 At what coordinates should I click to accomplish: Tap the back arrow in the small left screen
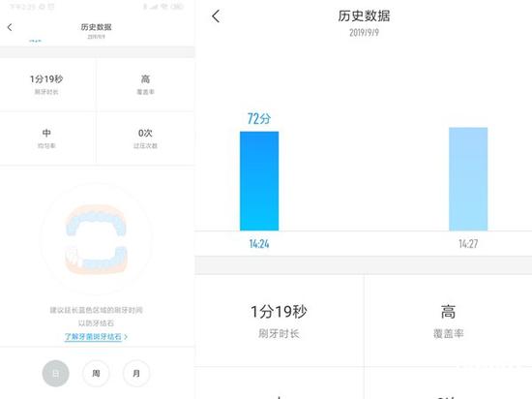pyautogui.click(x=10, y=27)
